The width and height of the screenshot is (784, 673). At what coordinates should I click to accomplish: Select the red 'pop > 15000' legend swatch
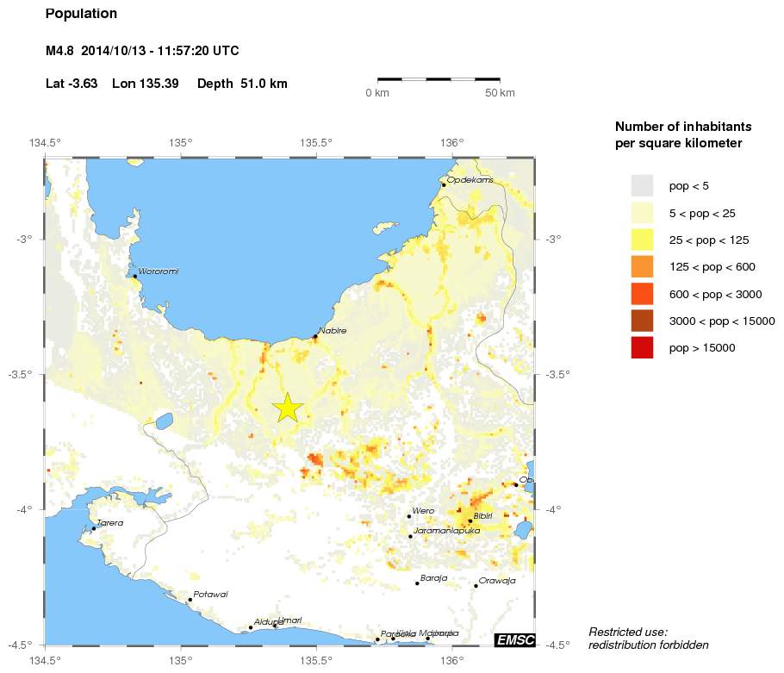pos(642,347)
